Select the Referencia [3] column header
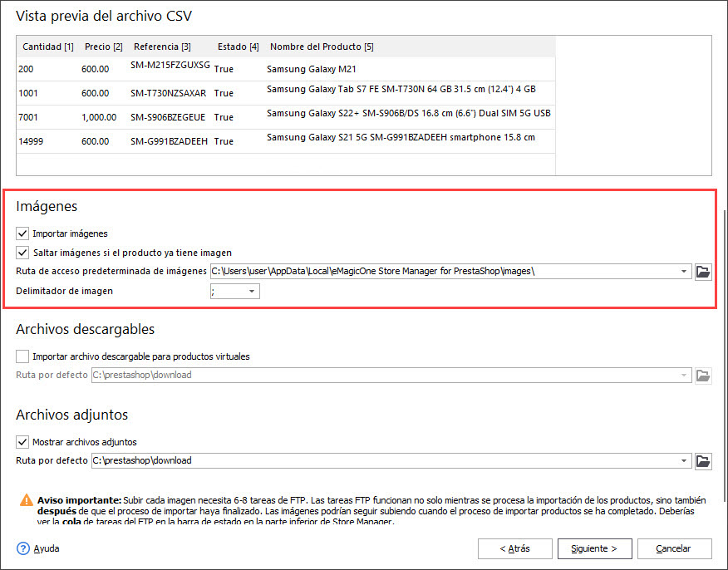This screenshot has width=728, height=570. pos(162,47)
